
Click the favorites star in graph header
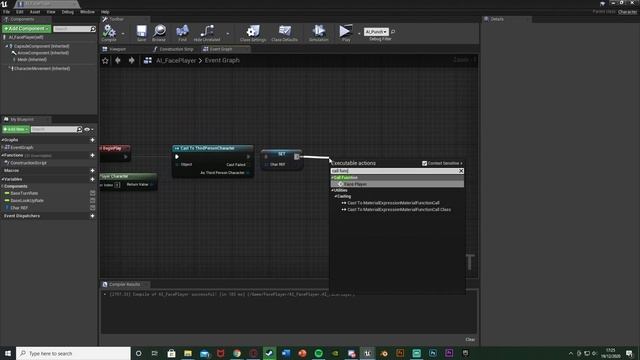click(105, 60)
